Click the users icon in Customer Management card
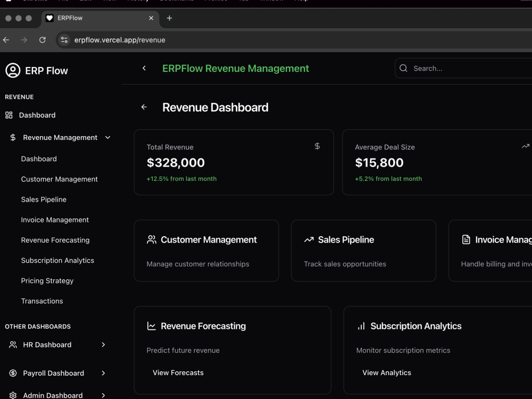This screenshot has width=532, height=399. point(152,239)
